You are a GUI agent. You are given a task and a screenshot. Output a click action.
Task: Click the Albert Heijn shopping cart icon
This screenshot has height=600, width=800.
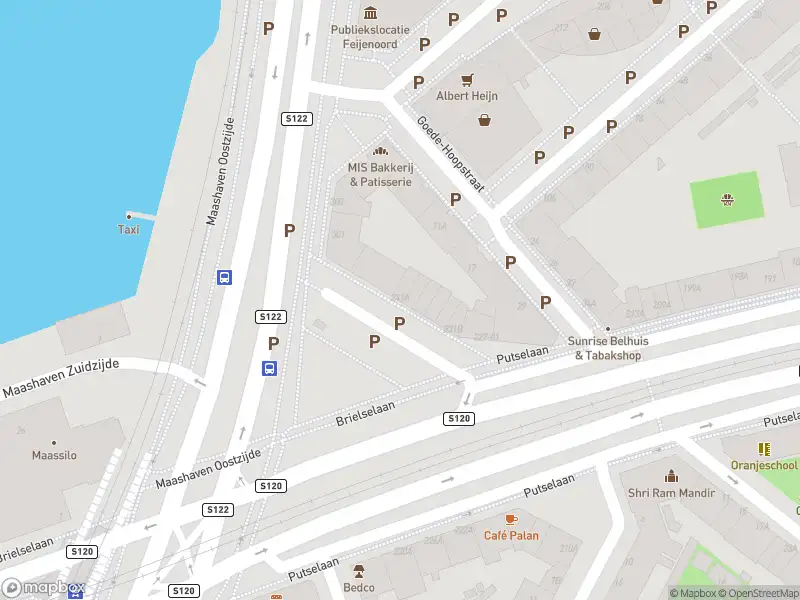467,80
